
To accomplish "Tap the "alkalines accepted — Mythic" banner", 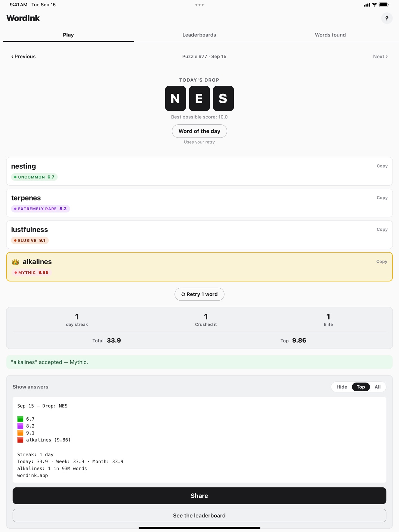I will pyautogui.click(x=199, y=362).
